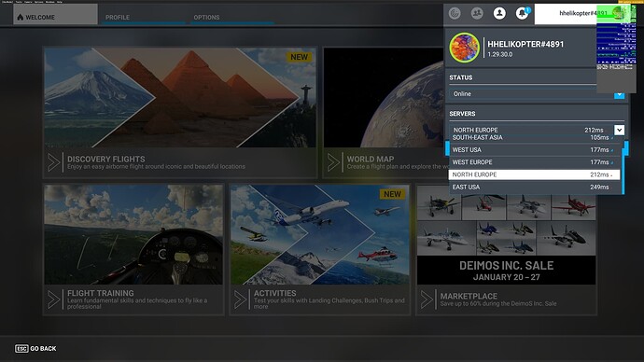
Task: Open the Flight Training cockpit tile
Action: coord(133,234)
